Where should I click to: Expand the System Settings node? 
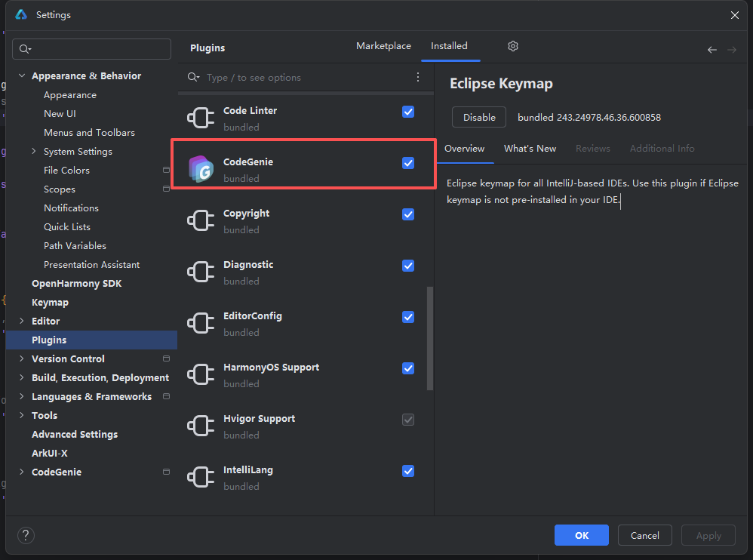(34, 151)
